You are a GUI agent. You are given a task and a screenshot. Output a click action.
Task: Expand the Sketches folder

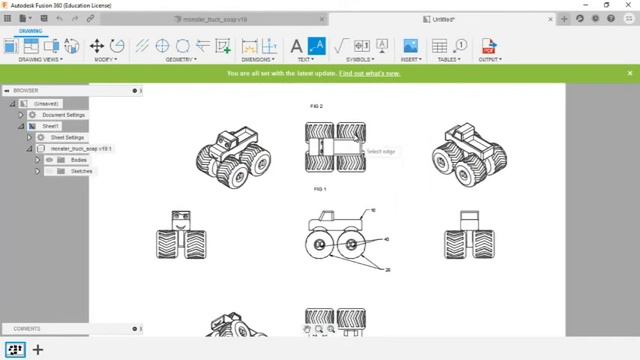click(37, 171)
